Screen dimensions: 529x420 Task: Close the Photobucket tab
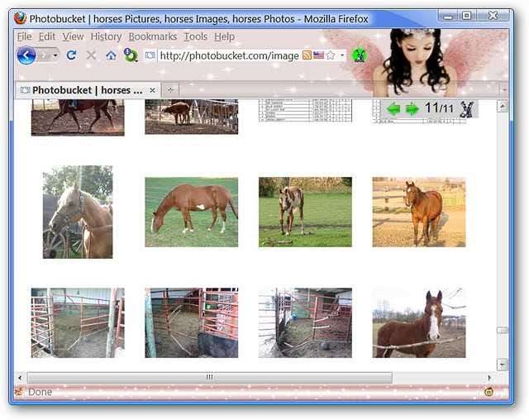tap(153, 89)
